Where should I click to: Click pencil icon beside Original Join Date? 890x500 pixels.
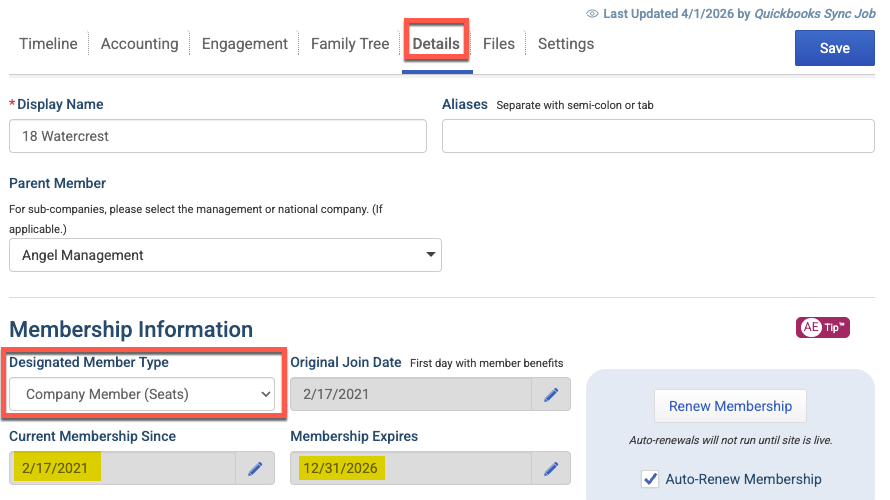[x=551, y=394]
